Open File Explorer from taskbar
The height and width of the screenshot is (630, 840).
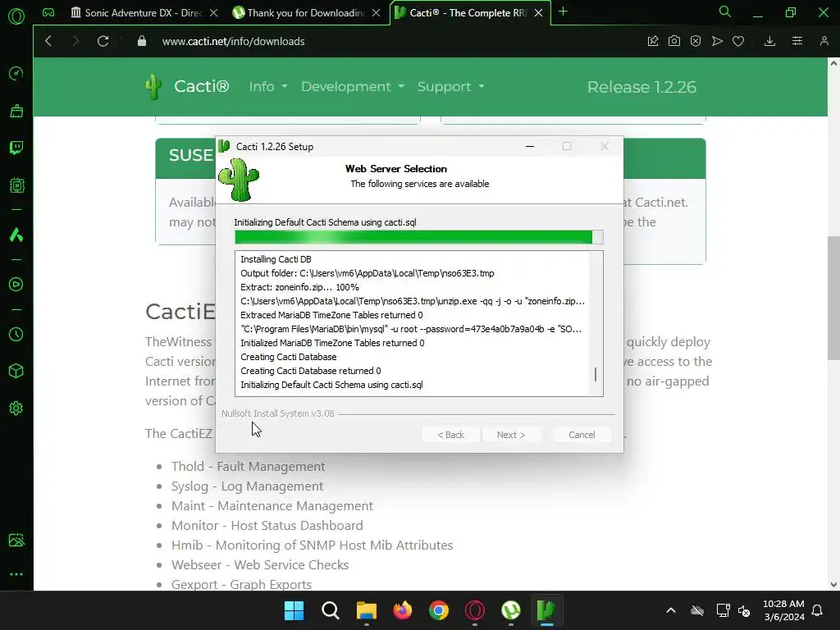tap(367, 610)
